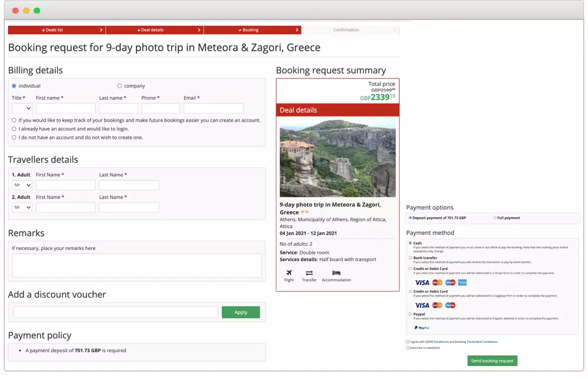Choose the Full payment option
Screen dimensions: 588x380
(x=495, y=218)
